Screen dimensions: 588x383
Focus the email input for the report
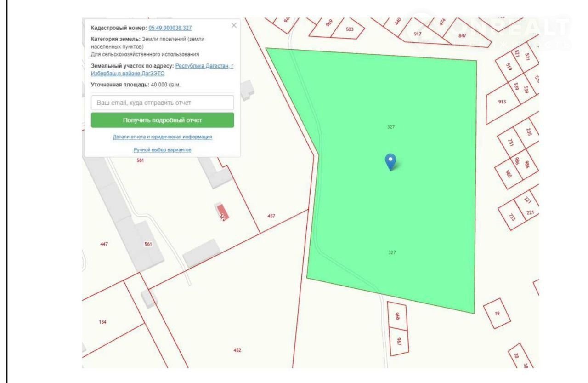point(162,103)
